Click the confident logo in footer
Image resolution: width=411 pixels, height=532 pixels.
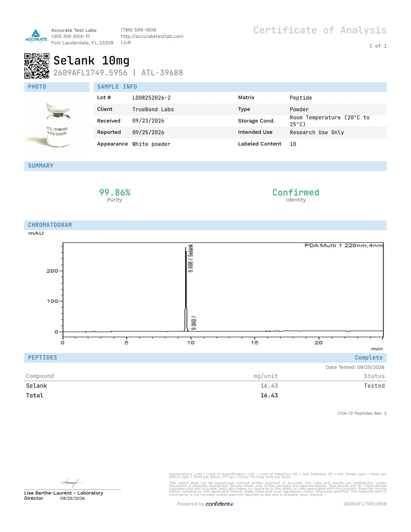pos(220,504)
